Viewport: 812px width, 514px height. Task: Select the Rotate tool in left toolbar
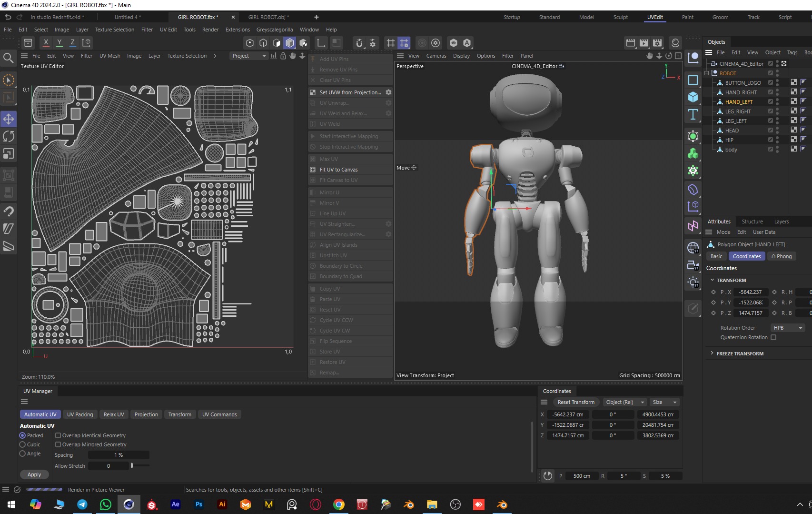point(9,136)
